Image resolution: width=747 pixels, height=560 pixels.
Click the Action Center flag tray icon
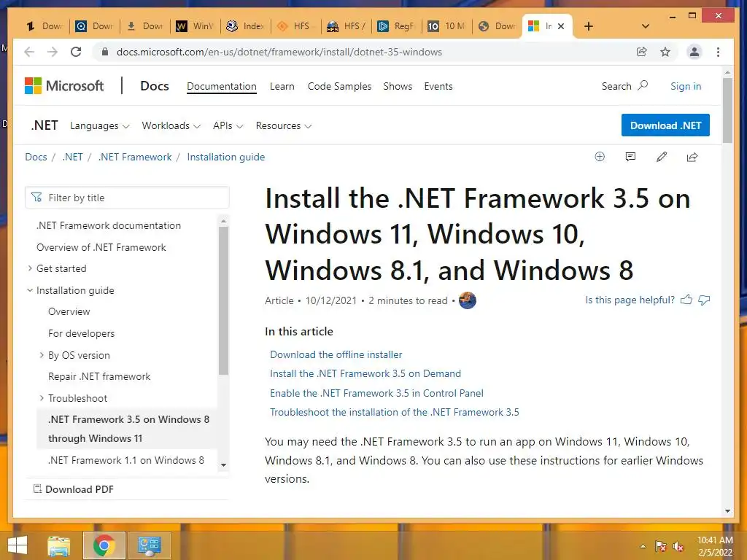(x=661, y=546)
